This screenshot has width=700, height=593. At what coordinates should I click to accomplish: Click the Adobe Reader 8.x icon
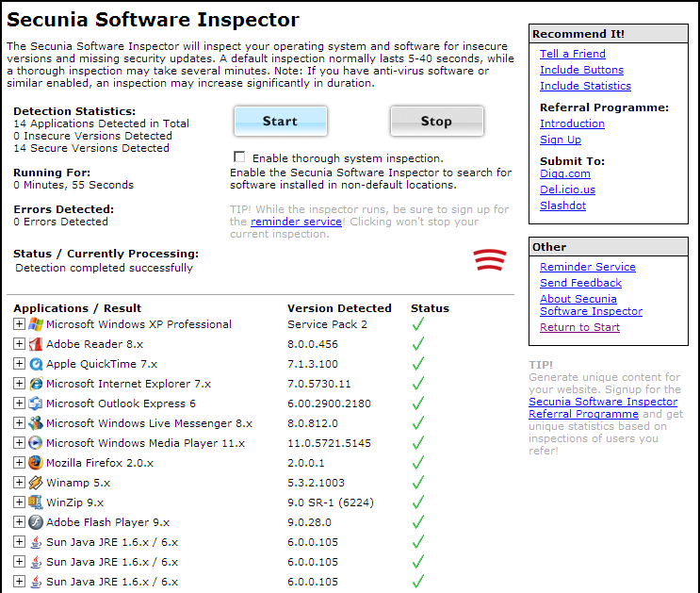[x=36, y=344]
